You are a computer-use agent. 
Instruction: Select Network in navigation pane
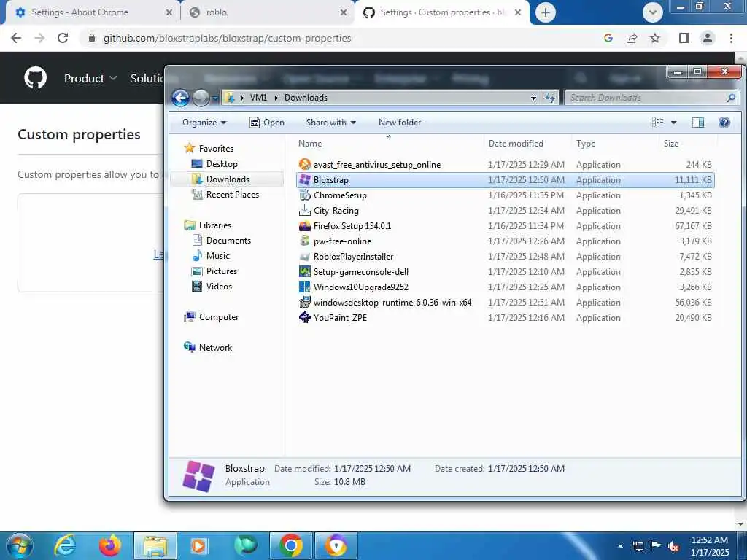[208, 348]
